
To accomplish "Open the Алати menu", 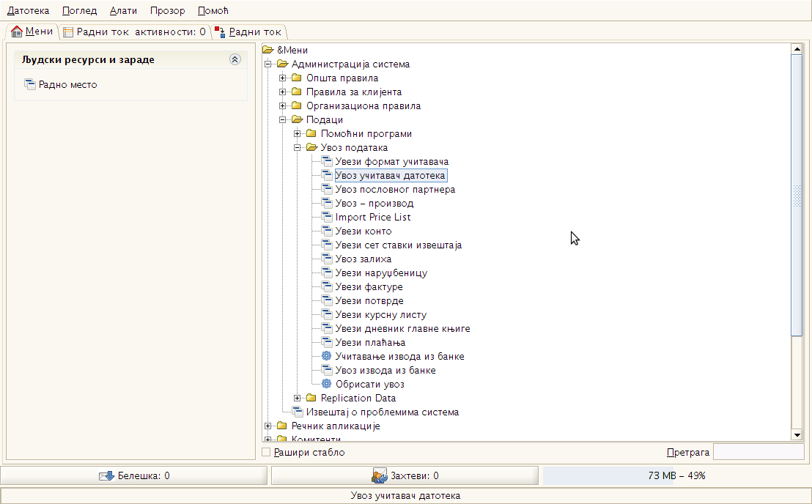I will 123,11.
